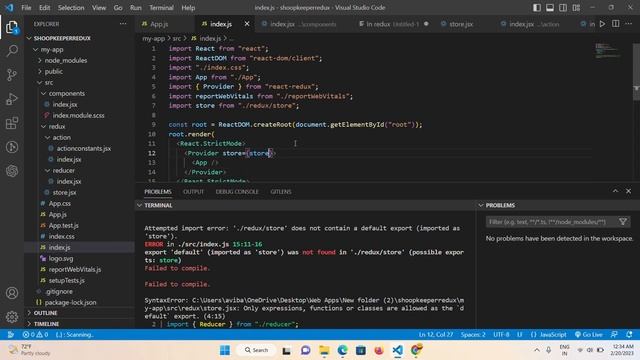Run the file with the editor play button
640x360 pixels.
point(602,24)
